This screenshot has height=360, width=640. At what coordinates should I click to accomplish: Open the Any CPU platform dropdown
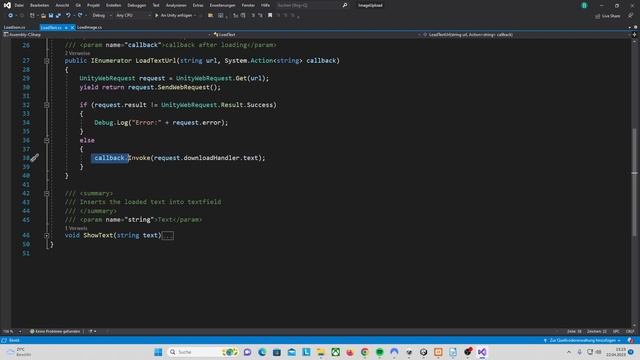click(x=133, y=16)
